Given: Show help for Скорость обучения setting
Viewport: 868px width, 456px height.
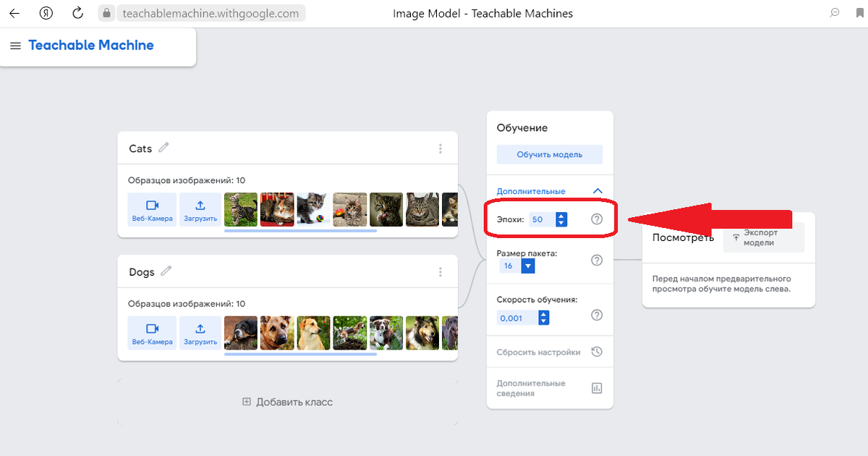Looking at the screenshot, I should click(x=597, y=315).
